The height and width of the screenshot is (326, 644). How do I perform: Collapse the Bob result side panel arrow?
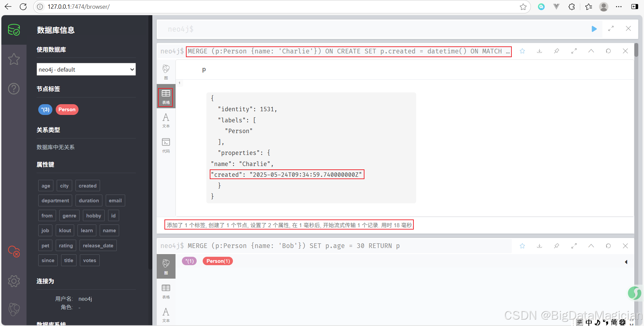click(626, 262)
